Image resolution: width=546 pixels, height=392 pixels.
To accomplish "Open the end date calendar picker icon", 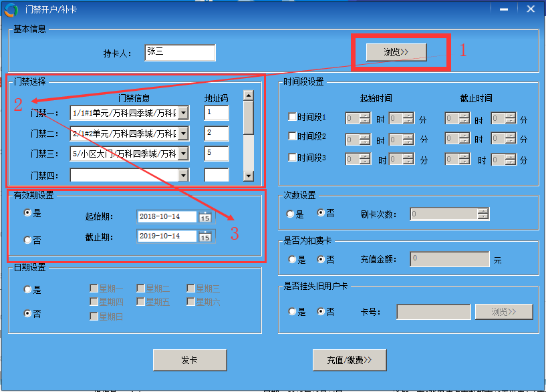I will click(x=205, y=236).
